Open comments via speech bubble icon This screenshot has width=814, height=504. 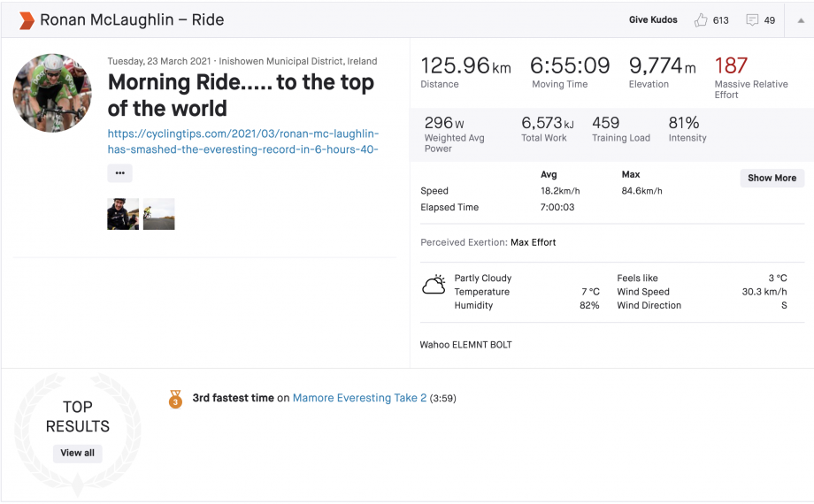click(x=752, y=19)
